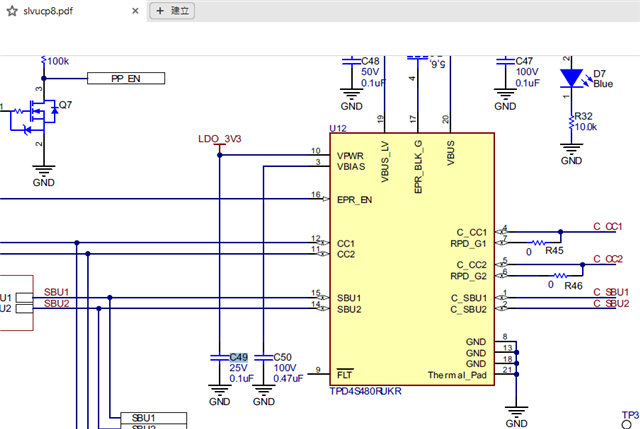This screenshot has width=640, height=429.
Task: Click the RPD_G1 pin label
Action: coord(468,244)
